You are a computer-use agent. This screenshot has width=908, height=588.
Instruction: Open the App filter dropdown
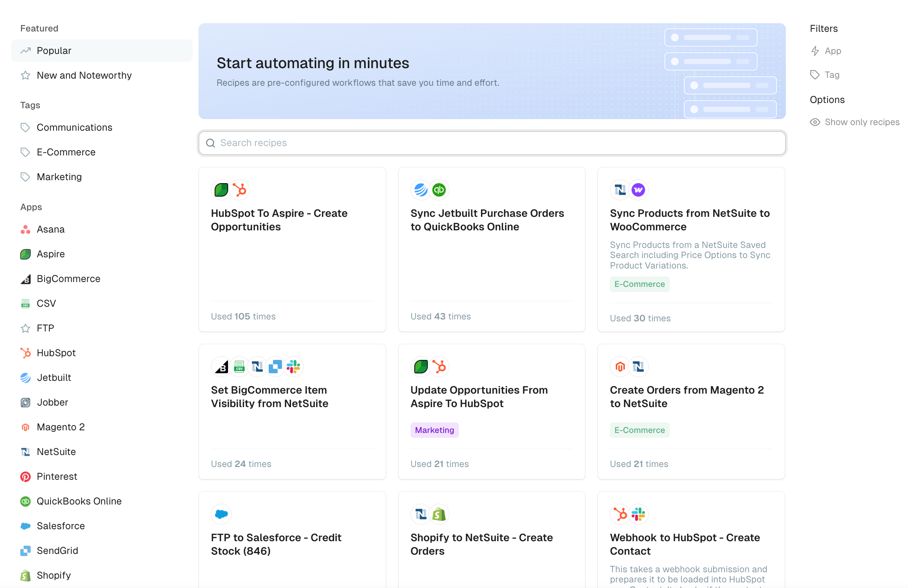826,51
